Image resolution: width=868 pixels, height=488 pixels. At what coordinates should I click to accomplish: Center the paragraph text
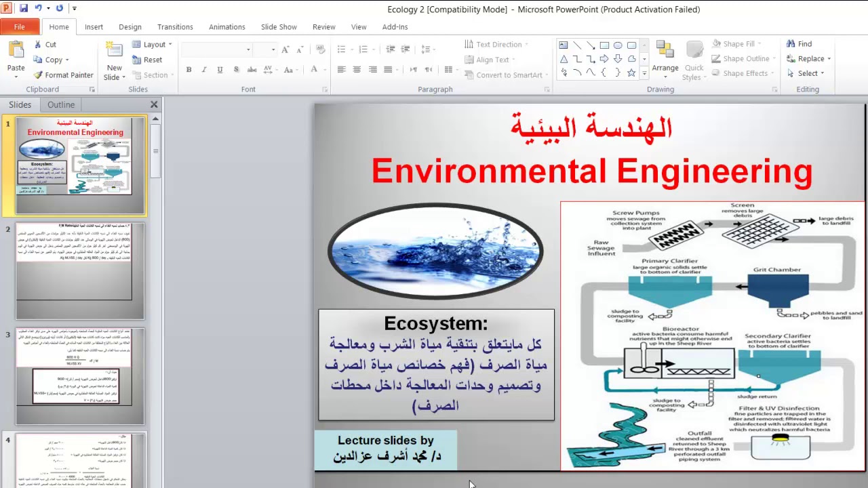tap(357, 69)
